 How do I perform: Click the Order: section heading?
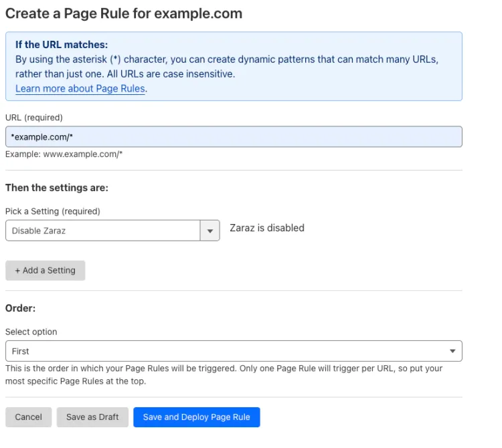tap(20, 308)
